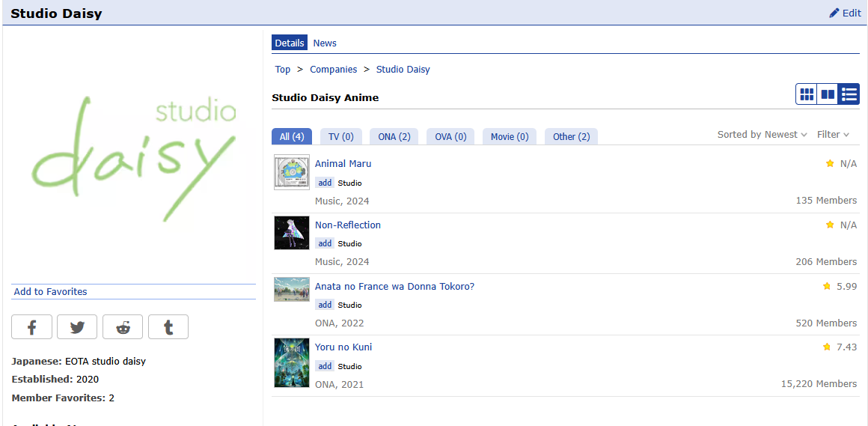Click the 135 Members text
This screenshot has height=426, width=868.
point(827,200)
